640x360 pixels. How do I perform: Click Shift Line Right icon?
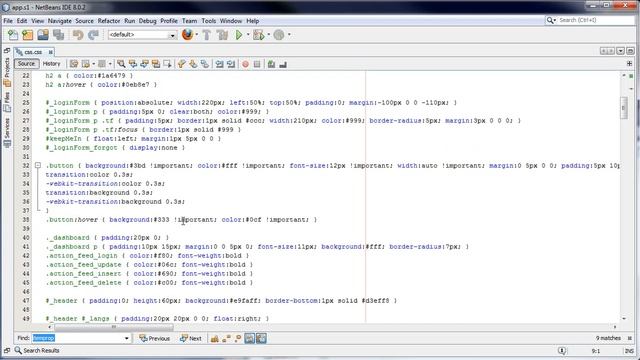coord(231,64)
